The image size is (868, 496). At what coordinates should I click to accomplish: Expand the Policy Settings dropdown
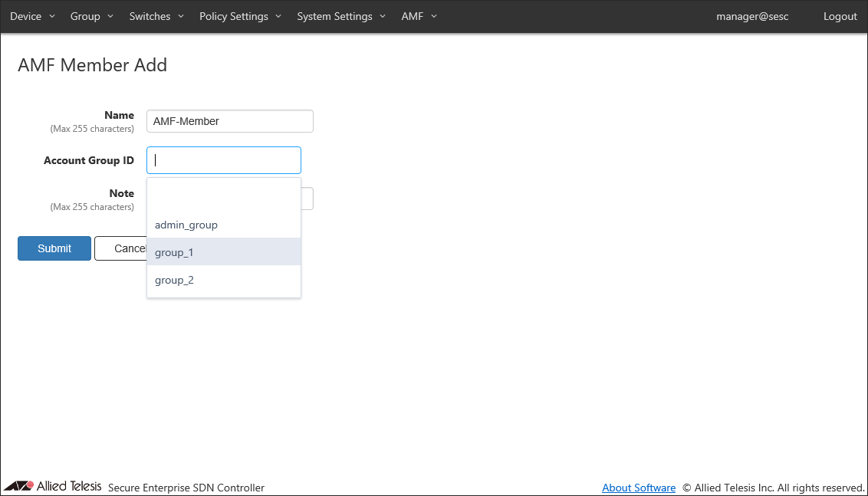240,16
